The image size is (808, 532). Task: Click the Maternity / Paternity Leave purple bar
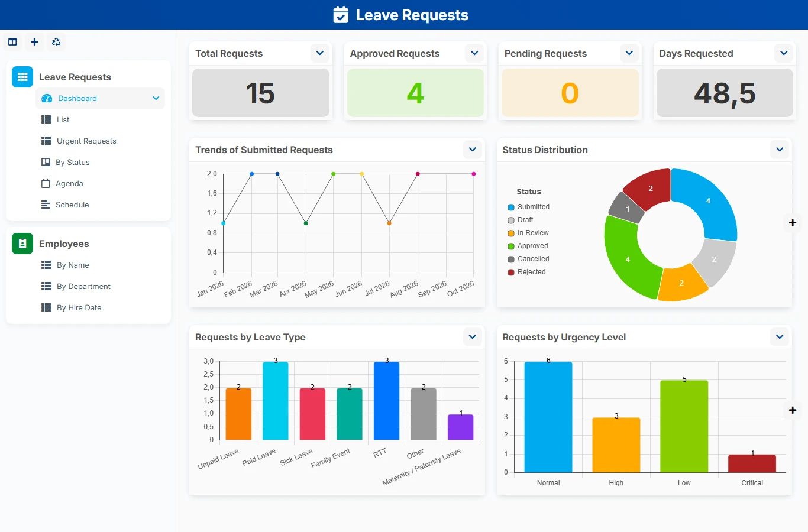pyautogui.click(x=461, y=427)
